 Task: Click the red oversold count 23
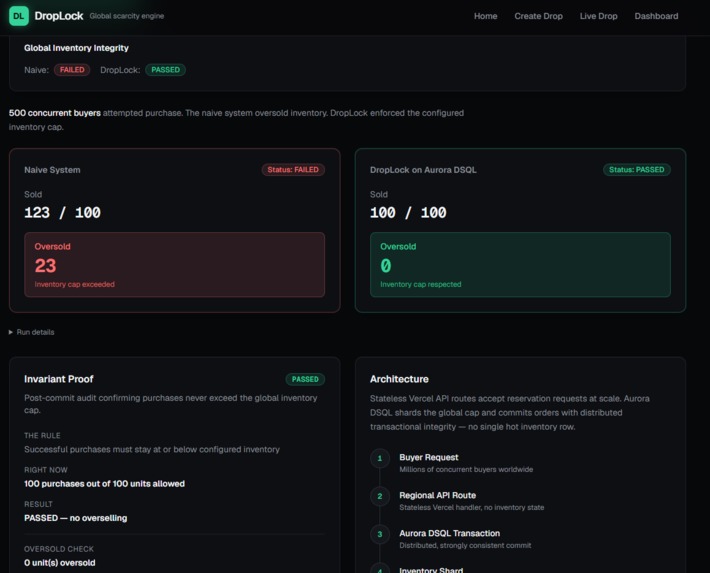pyautogui.click(x=45, y=266)
